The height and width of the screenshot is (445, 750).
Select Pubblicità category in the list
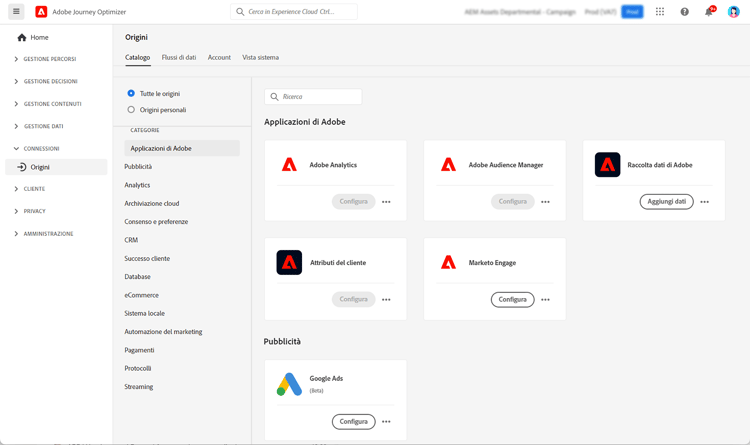click(x=138, y=167)
